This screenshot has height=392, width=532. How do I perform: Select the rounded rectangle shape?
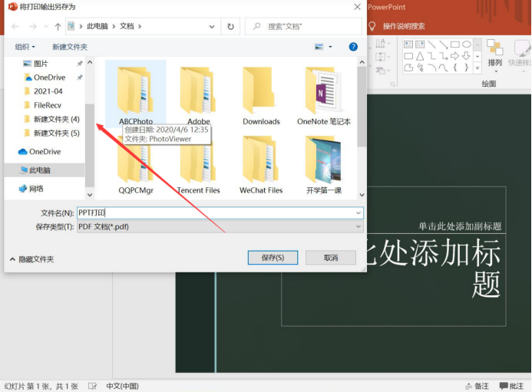[408, 56]
